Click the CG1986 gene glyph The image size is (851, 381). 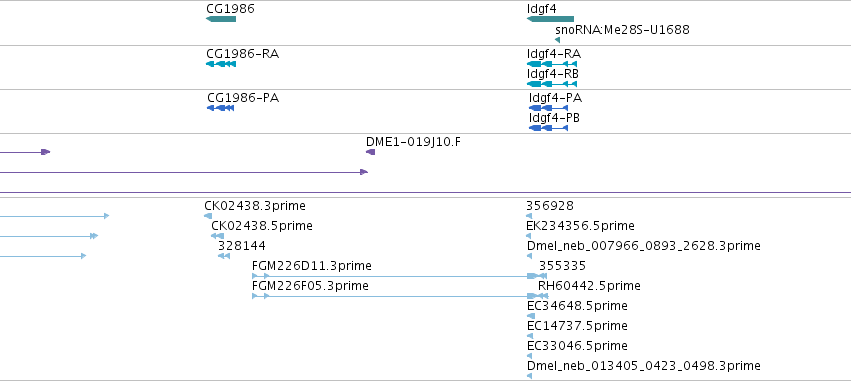click(221, 19)
